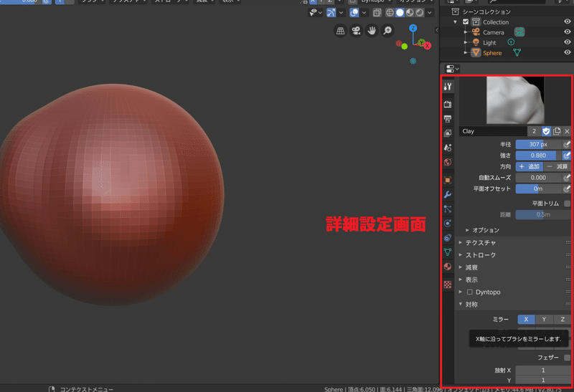Set brush direction to 減算
This screenshot has height=392, width=574.
pos(557,166)
